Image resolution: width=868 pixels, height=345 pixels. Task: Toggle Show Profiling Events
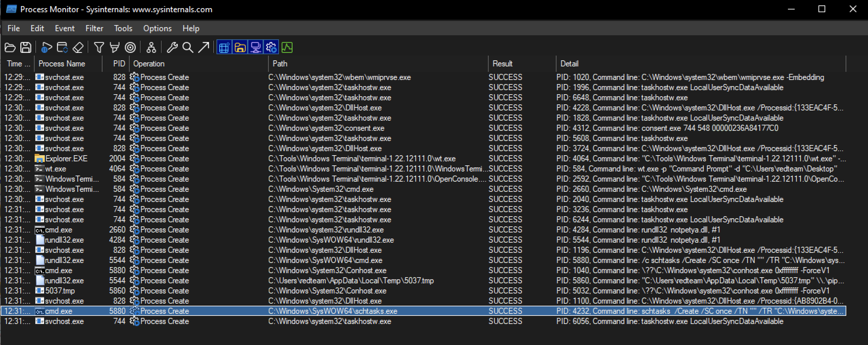point(287,47)
